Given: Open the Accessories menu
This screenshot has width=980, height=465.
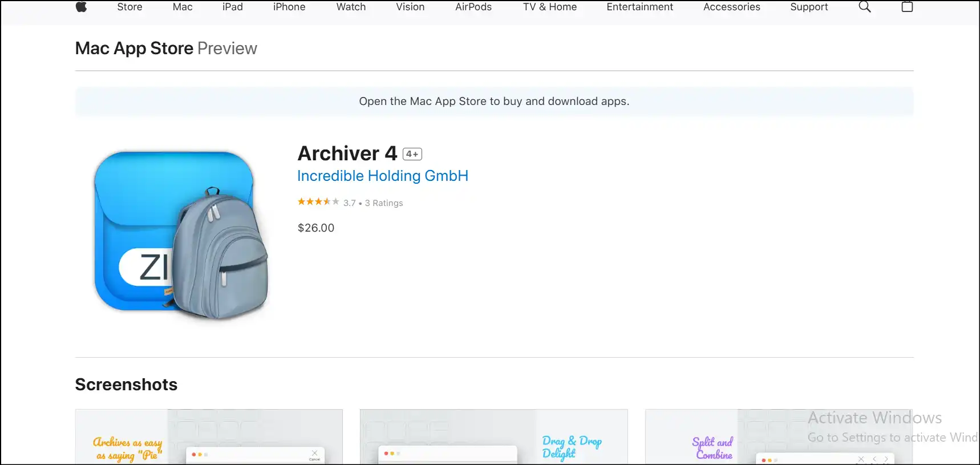Looking at the screenshot, I should tap(732, 7).
